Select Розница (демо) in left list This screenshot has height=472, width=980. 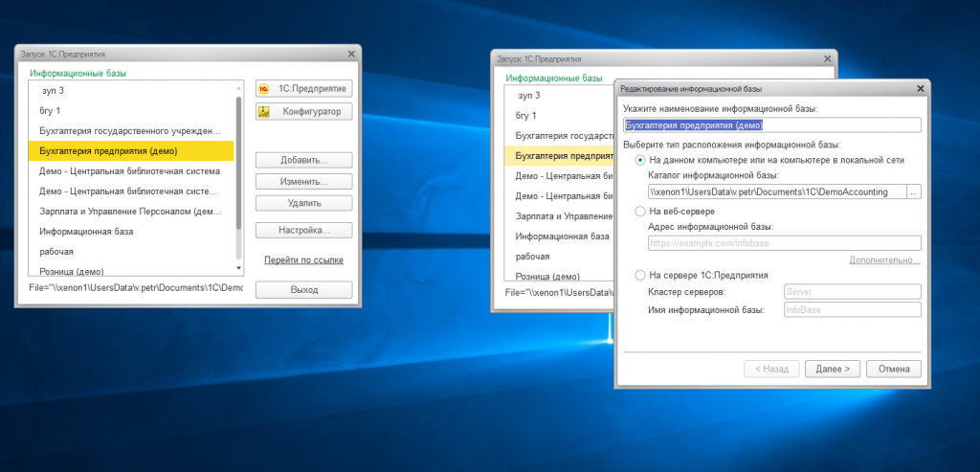tap(131, 270)
